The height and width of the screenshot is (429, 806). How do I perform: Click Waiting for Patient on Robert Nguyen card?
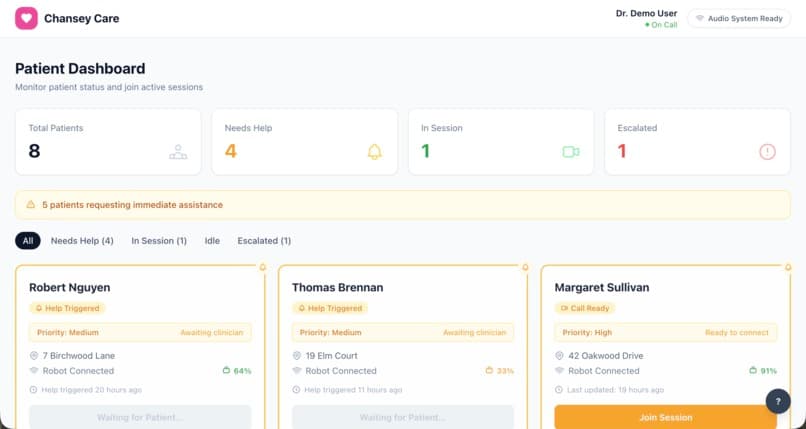[x=140, y=417]
